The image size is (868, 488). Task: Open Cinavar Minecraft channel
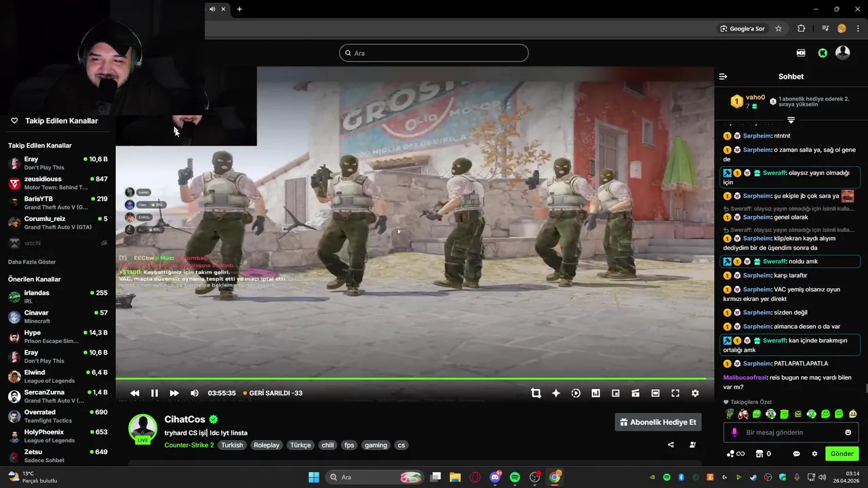(58, 317)
